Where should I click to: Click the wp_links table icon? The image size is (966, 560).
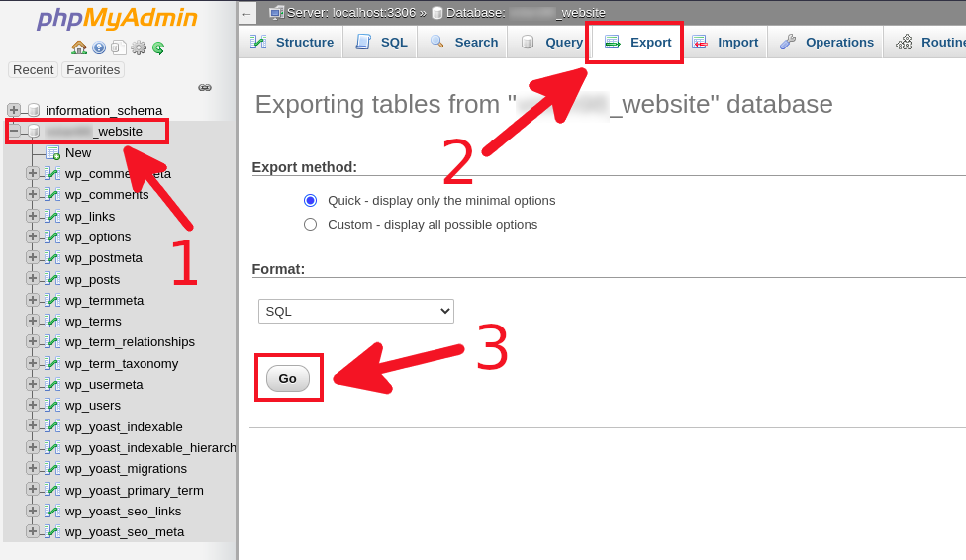click(53, 217)
